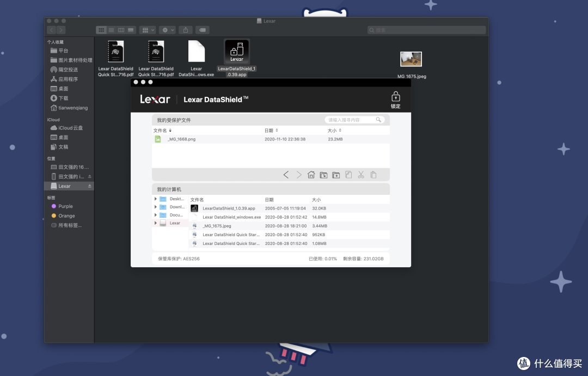Click the 952KB Quick Start file row

click(x=289, y=235)
